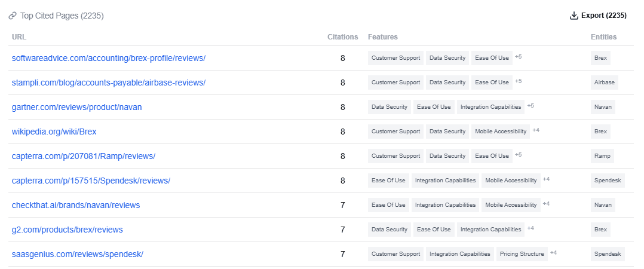Expand +4 features in saasgenius.com row

[x=554, y=253]
